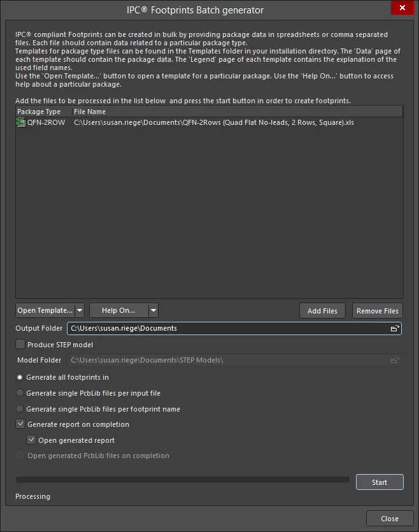
Task: Click the File Name column header
Action: (x=238, y=111)
